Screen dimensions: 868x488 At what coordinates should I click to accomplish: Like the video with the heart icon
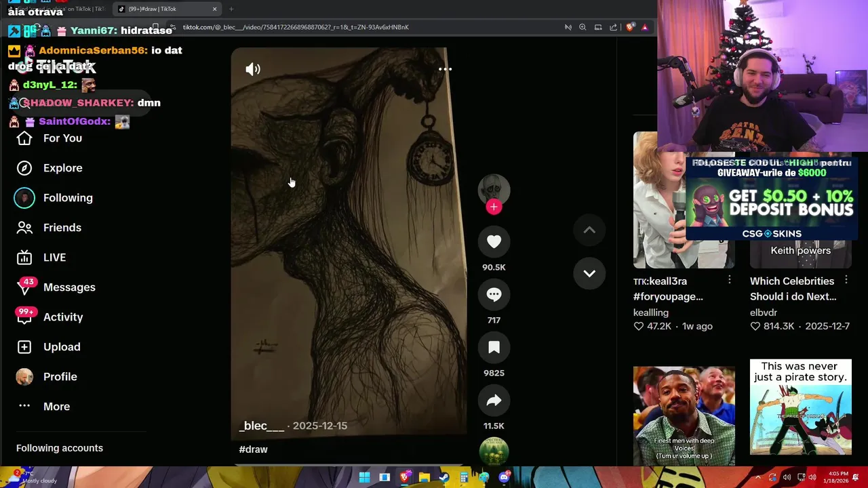tap(494, 242)
